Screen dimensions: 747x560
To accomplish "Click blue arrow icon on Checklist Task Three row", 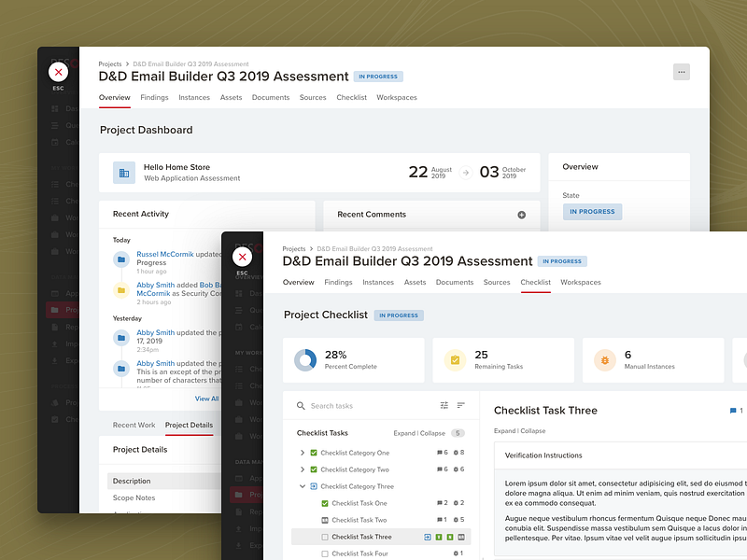I will [428, 537].
